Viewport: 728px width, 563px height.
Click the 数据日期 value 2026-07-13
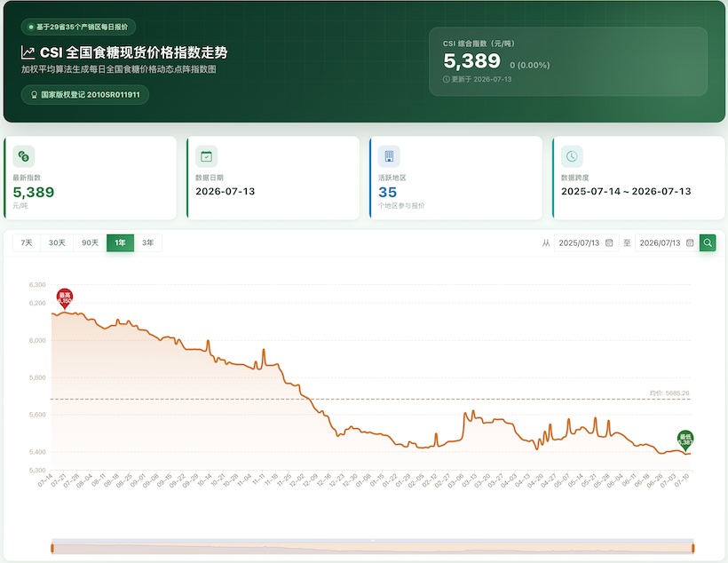[226, 192]
